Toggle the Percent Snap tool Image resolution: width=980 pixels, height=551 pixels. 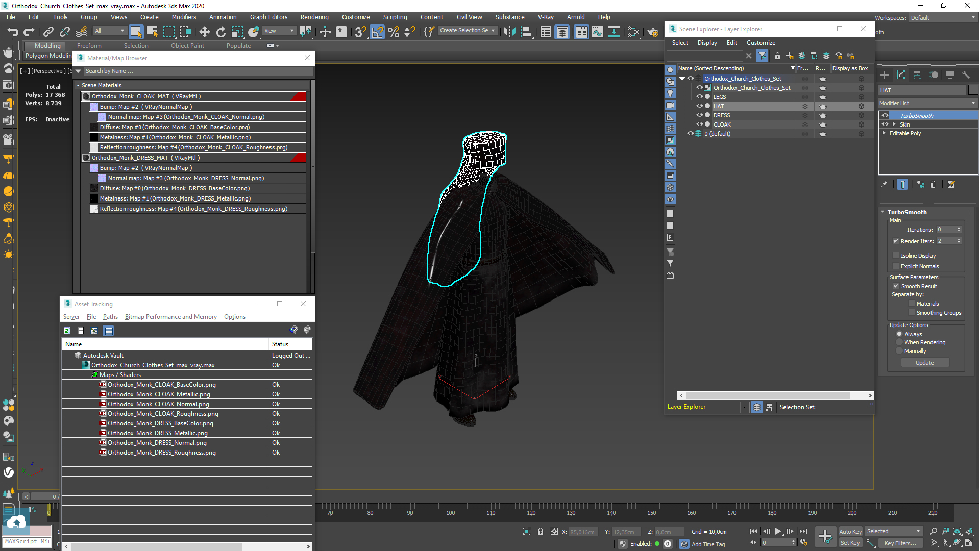pos(394,32)
